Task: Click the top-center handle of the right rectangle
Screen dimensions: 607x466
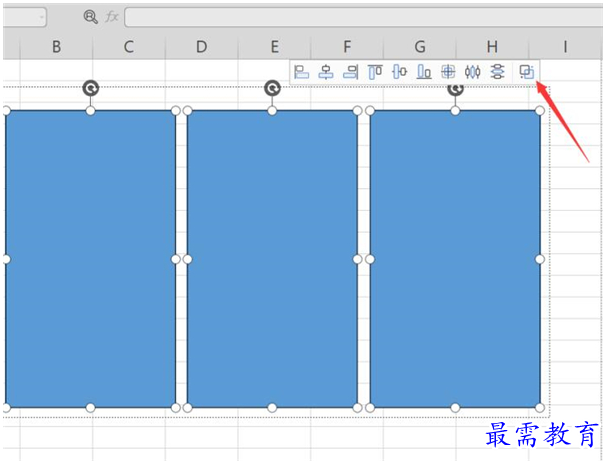Action: (x=455, y=111)
